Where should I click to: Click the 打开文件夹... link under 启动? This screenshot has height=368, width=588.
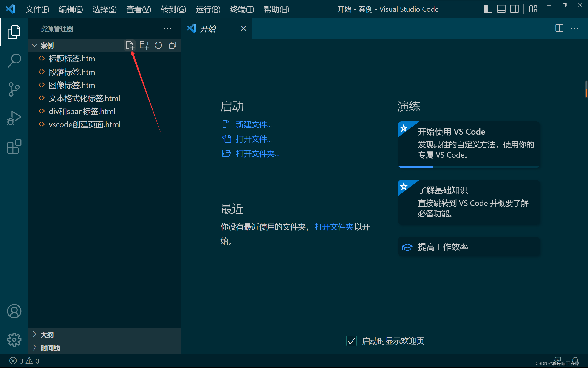point(257,154)
